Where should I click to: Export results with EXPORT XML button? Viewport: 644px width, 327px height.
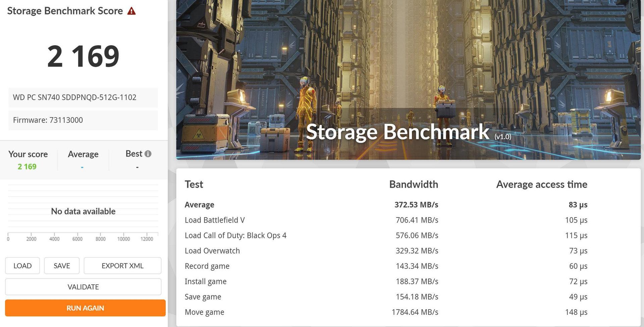click(x=122, y=266)
